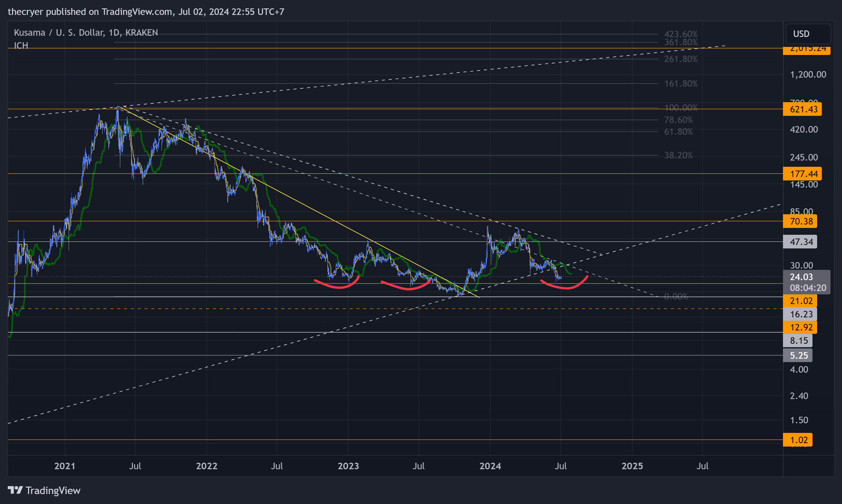842x504 pixels.
Task: Click the 2021 time axis label
Action: (x=65, y=465)
